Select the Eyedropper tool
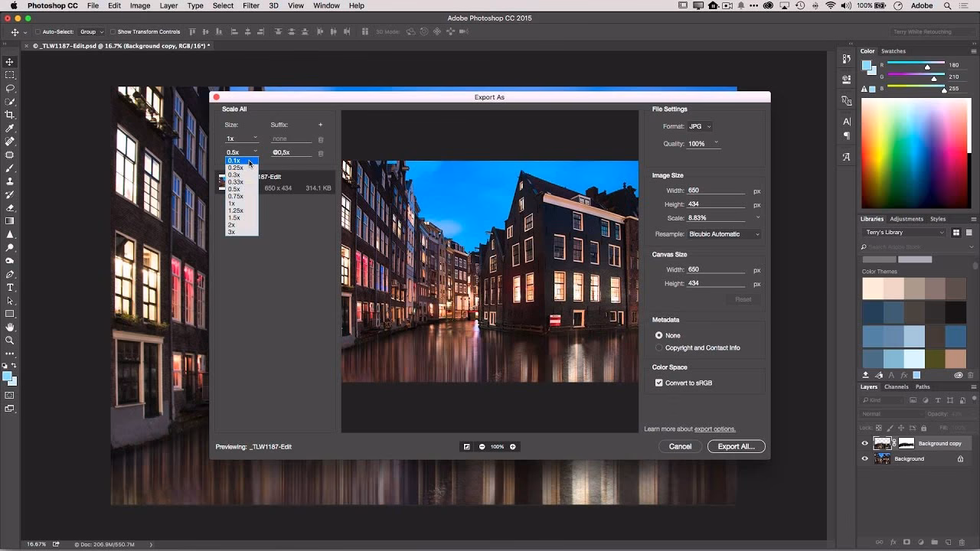The height and width of the screenshot is (551, 980). (9, 128)
